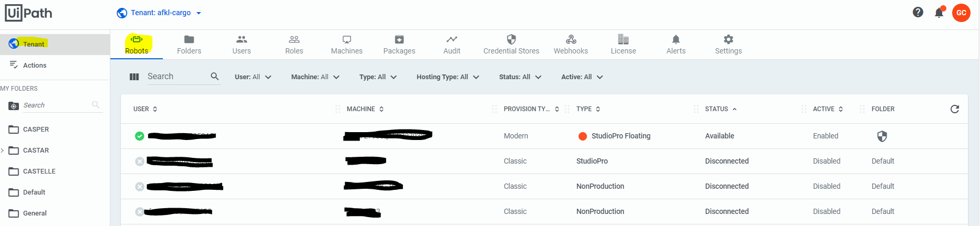Open the Hosting Type: All filter dropdown
This screenshot has height=226, width=980.
[x=448, y=77]
